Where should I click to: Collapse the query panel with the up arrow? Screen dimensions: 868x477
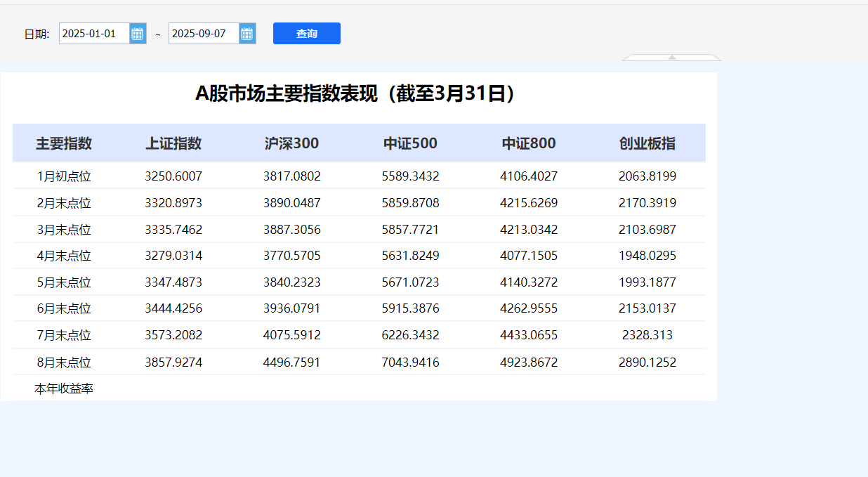pyautogui.click(x=672, y=58)
